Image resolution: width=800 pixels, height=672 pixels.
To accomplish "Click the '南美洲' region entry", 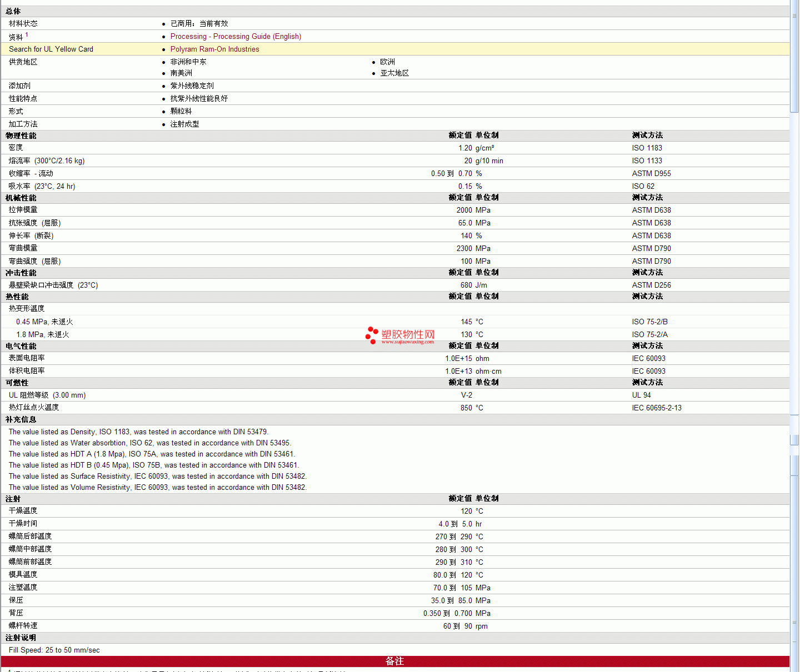I will 181,73.
